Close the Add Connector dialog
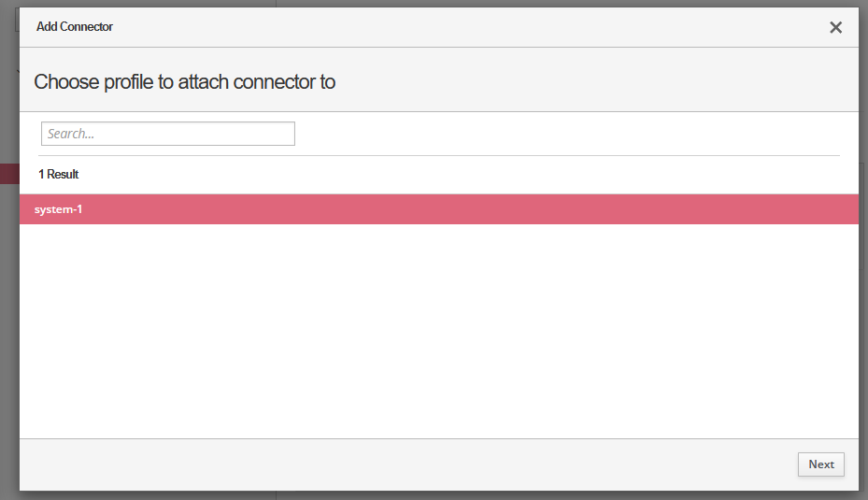Image resolution: width=868 pixels, height=500 pixels. 835,27
